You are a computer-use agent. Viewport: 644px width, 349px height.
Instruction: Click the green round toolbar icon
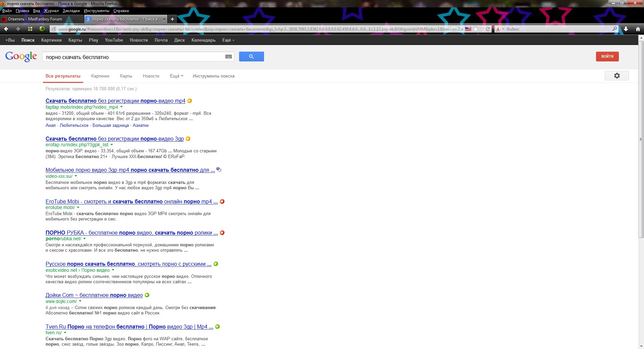42,29
